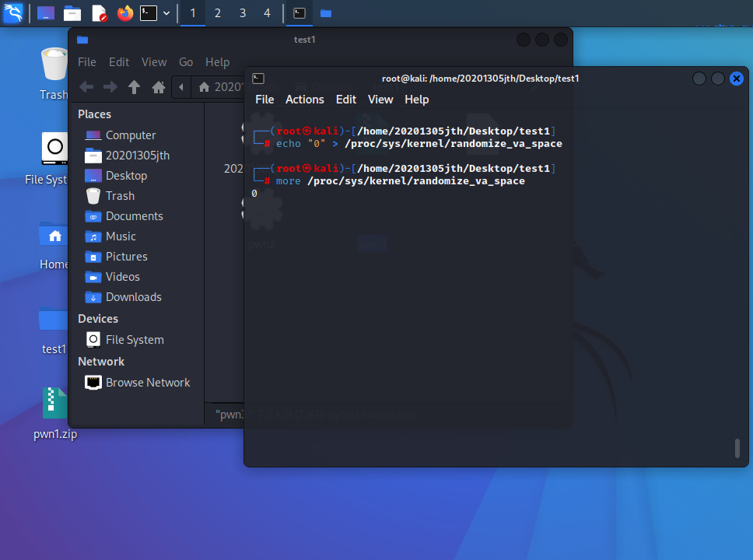Viewport: 753px width, 560px height.
Task: Switch to workspace 3
Action: pyautogui.click(x=243, y=13)
